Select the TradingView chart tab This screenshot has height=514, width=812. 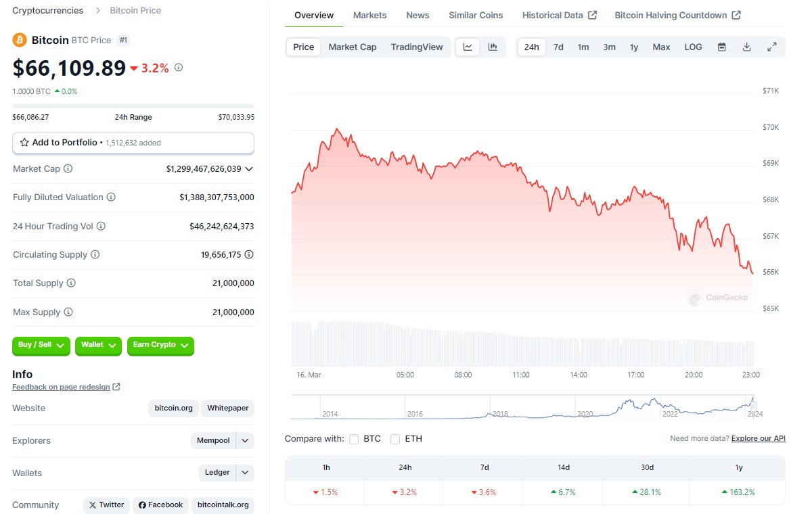(x=417, y=47)
